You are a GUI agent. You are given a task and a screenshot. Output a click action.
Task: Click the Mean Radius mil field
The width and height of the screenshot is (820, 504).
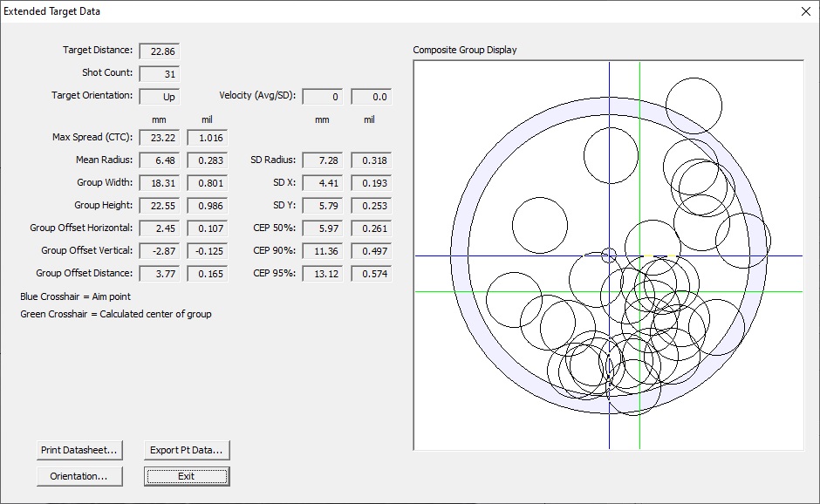pyautogui.click(x=207, y=160)
